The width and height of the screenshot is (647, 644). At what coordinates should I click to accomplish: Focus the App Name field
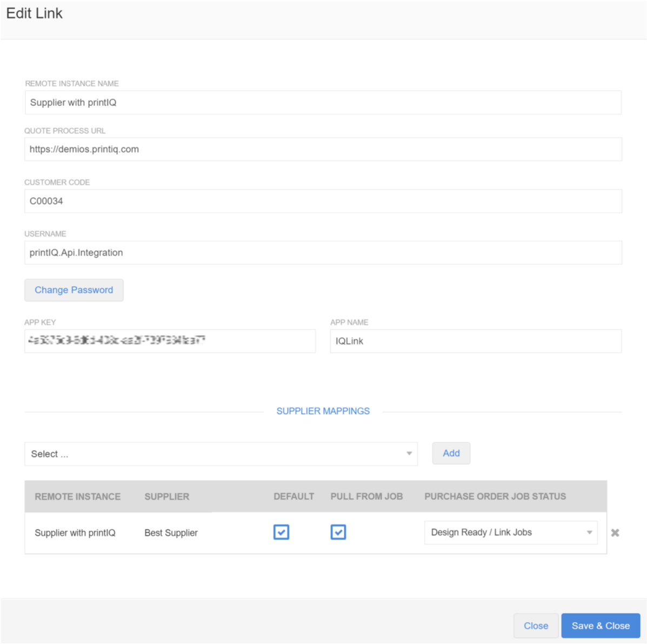[x=476, y=341]
